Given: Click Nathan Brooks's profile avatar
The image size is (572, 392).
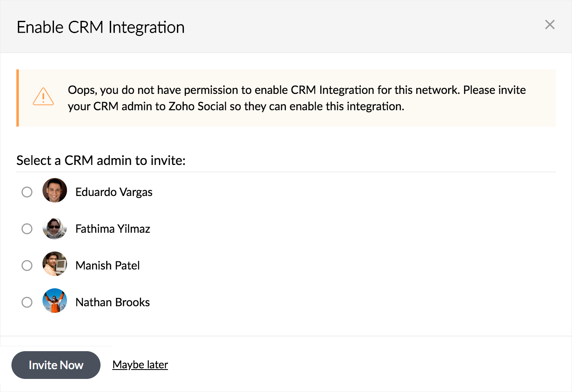Looking at the screenshot, I should click(55, 301).
